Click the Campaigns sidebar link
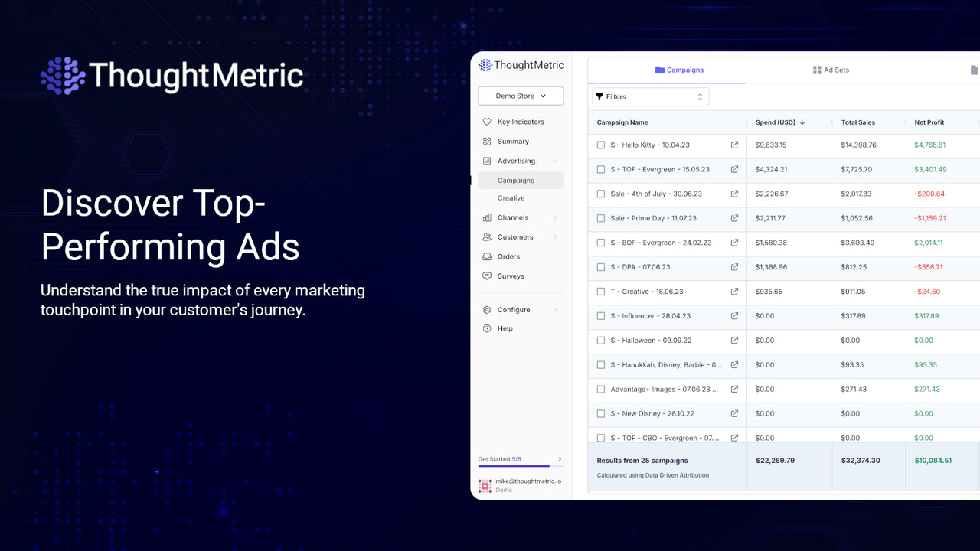This screenshot has height=551, width=980. coord(515,180)
